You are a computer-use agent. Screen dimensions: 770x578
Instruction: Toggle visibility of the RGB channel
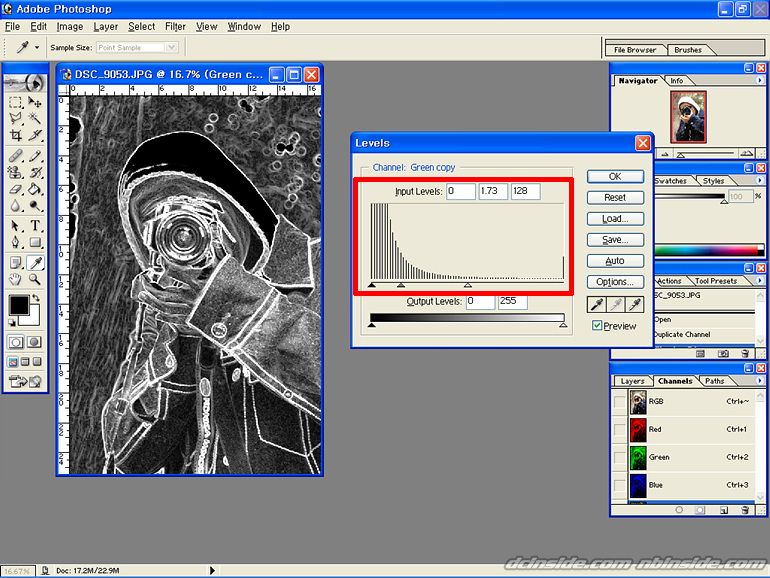[x=620, y=402]
